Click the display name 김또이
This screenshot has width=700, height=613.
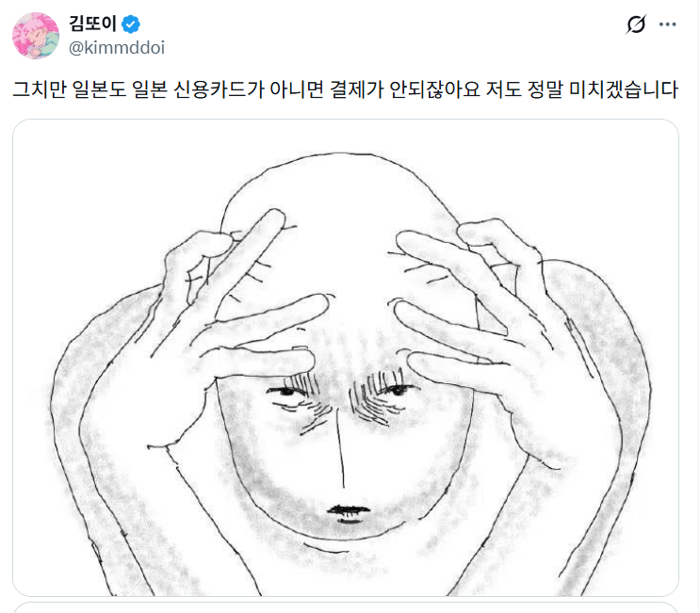[92, 24]
